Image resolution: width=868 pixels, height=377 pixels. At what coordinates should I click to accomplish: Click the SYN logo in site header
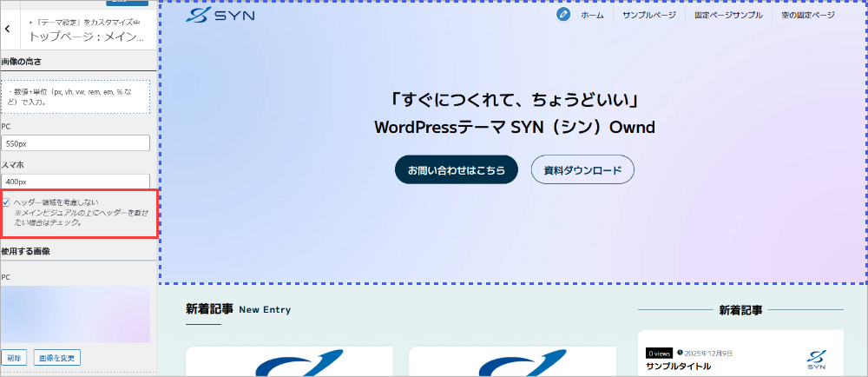(x=220, y=16)
